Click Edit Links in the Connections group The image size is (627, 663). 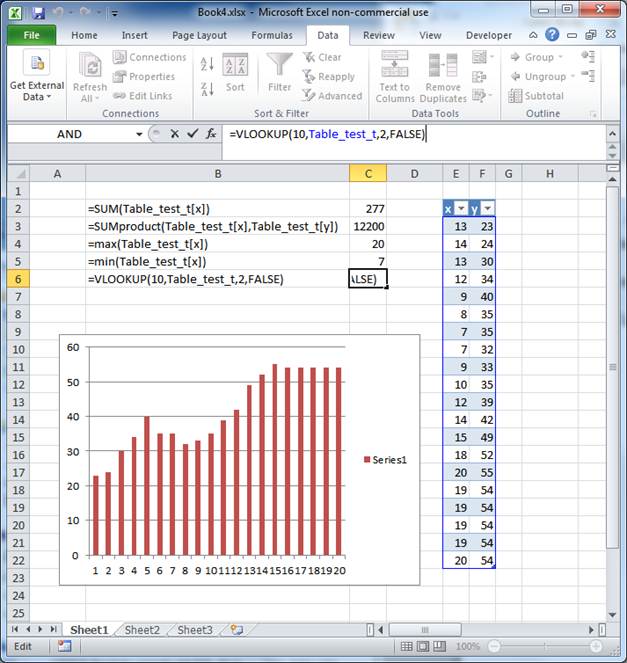(143, 96)
